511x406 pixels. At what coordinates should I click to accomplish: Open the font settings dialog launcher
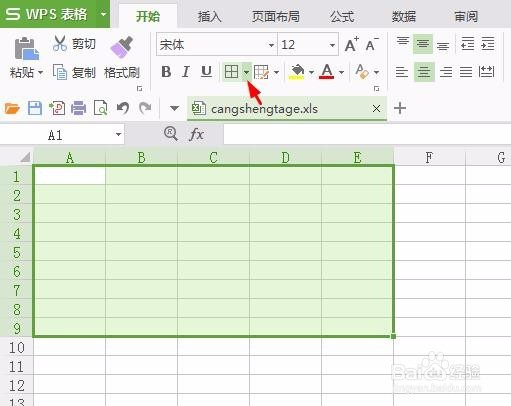tap(376, 89)
